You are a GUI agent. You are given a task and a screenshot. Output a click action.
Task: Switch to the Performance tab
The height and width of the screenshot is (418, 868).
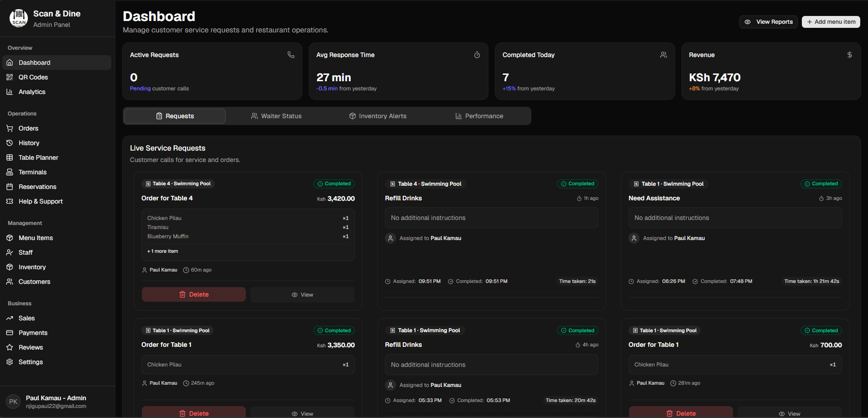[479, 116]
